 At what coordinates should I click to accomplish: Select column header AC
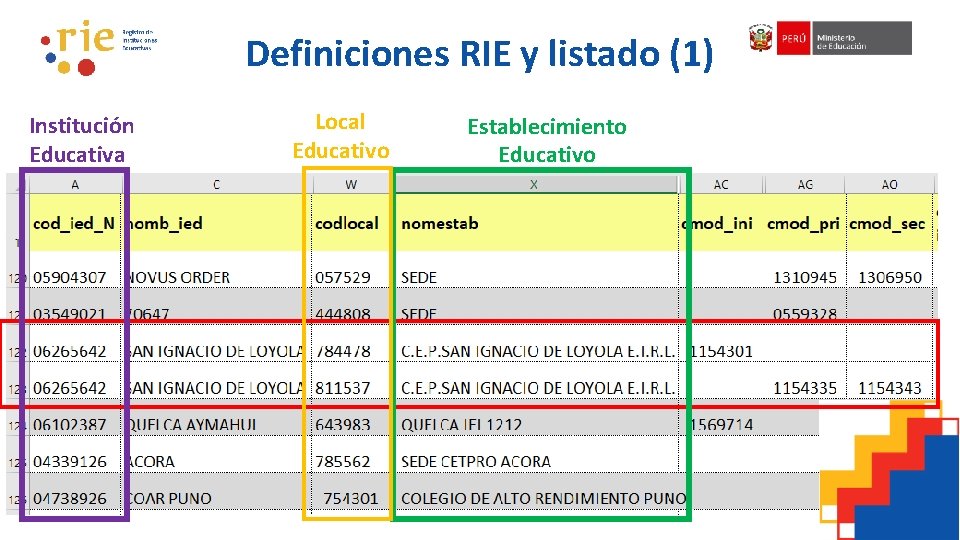(721, 184)
